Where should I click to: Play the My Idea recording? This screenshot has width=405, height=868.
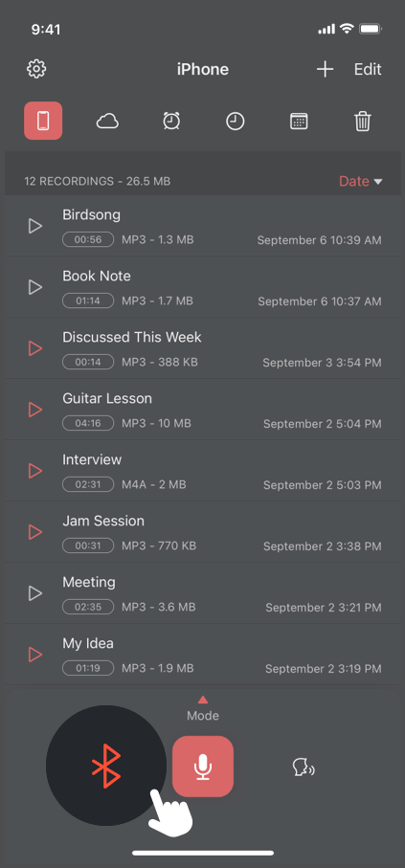tap(35, 655)
